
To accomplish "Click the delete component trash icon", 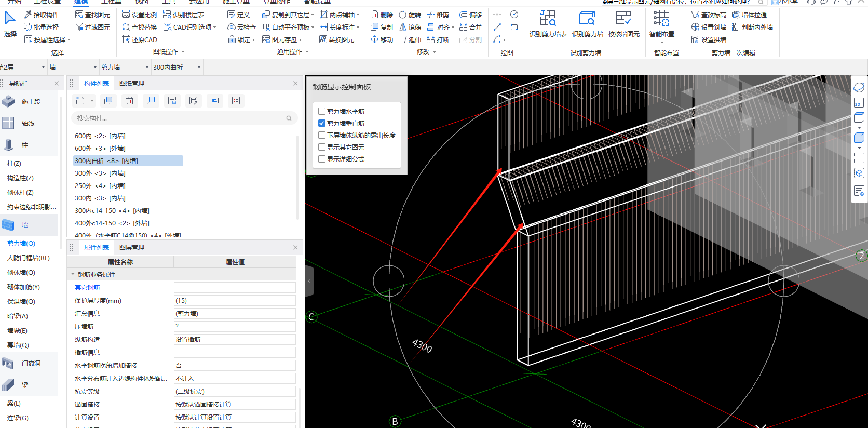I will (130, 101).
